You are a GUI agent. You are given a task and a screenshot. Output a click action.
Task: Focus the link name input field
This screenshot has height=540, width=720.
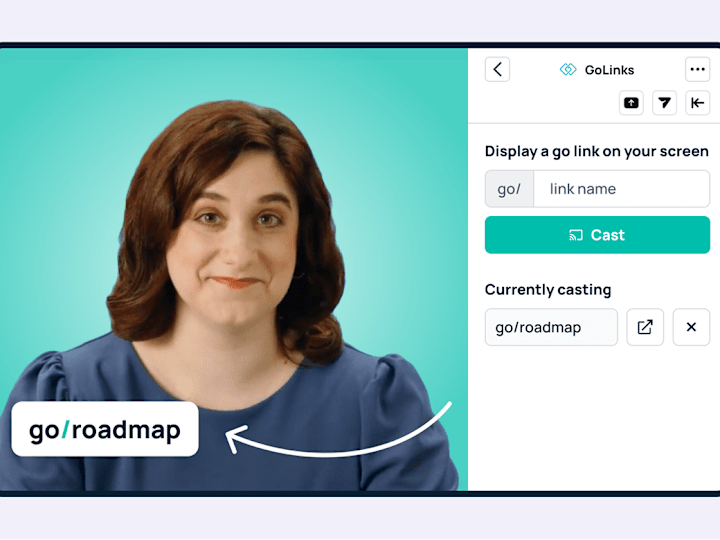click(x=622, y=189)
